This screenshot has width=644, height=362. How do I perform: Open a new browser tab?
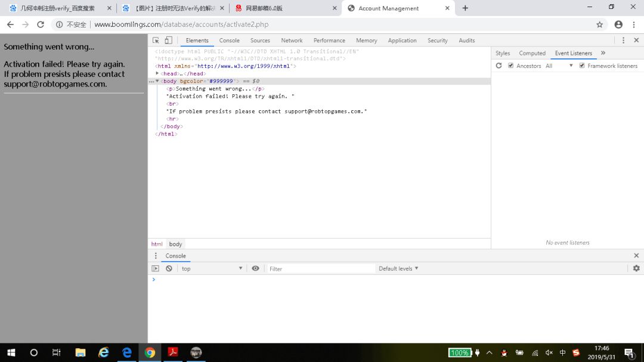coord(465,8)
